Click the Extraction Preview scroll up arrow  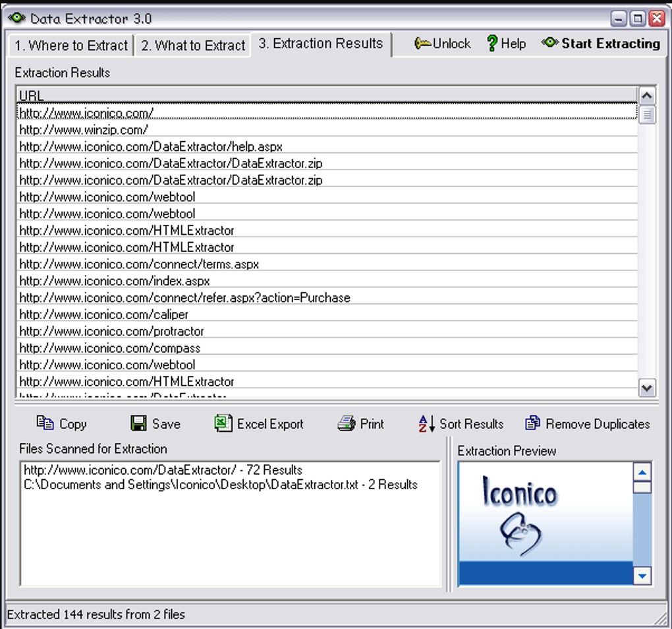(x=642, y=473)
